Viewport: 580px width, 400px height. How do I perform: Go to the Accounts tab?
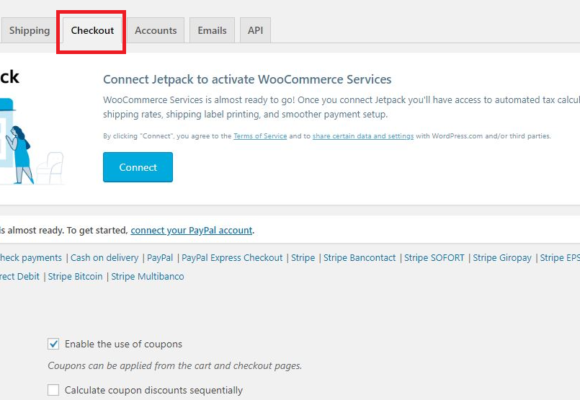coord(155,30)
